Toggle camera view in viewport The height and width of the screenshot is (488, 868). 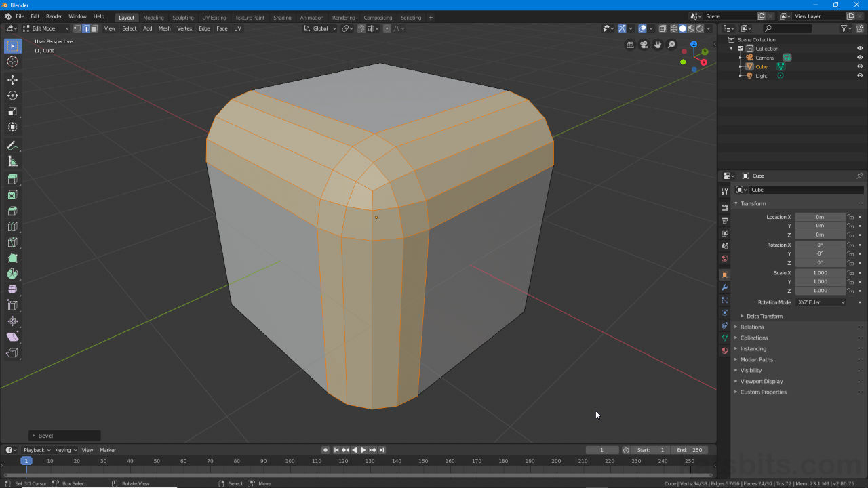click(x=644, y=45)
